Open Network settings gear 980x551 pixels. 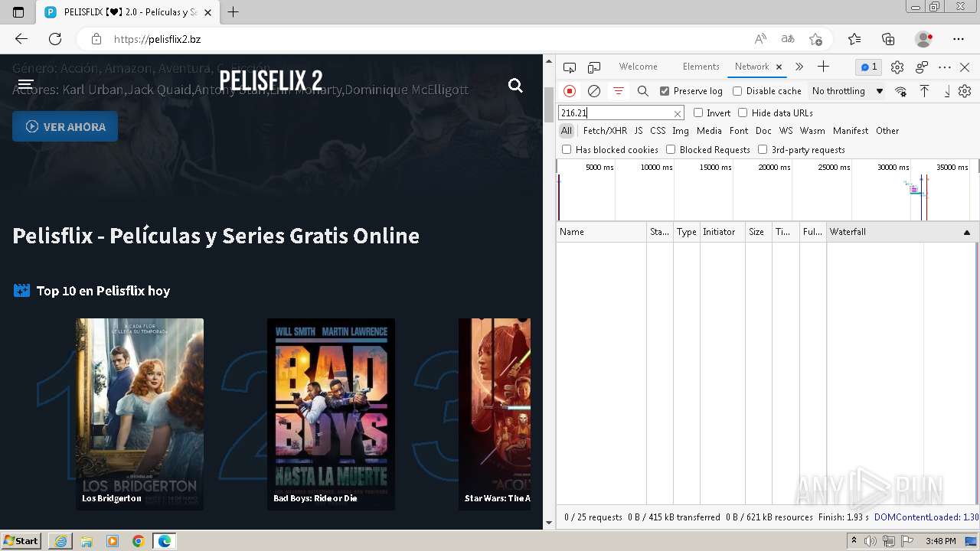965,91
